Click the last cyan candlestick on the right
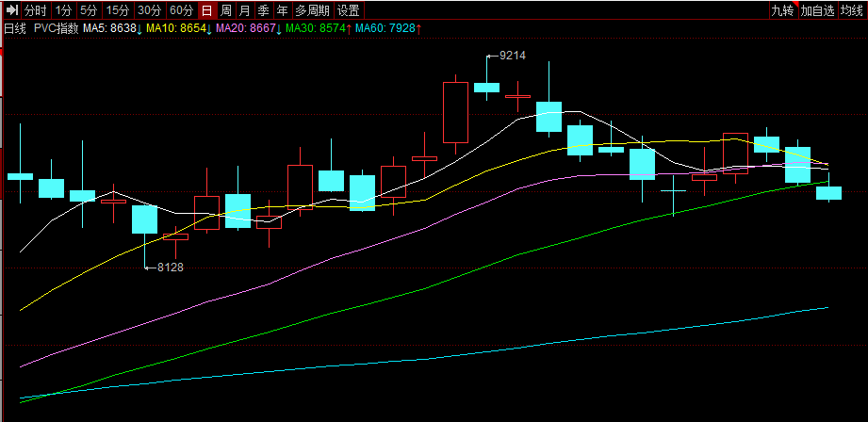 [828, 192]
